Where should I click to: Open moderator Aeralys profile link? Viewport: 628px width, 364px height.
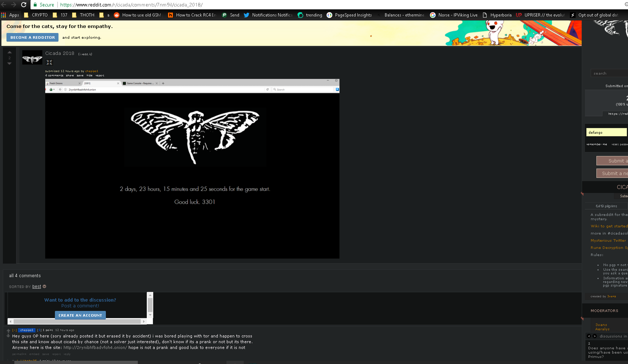602,329
